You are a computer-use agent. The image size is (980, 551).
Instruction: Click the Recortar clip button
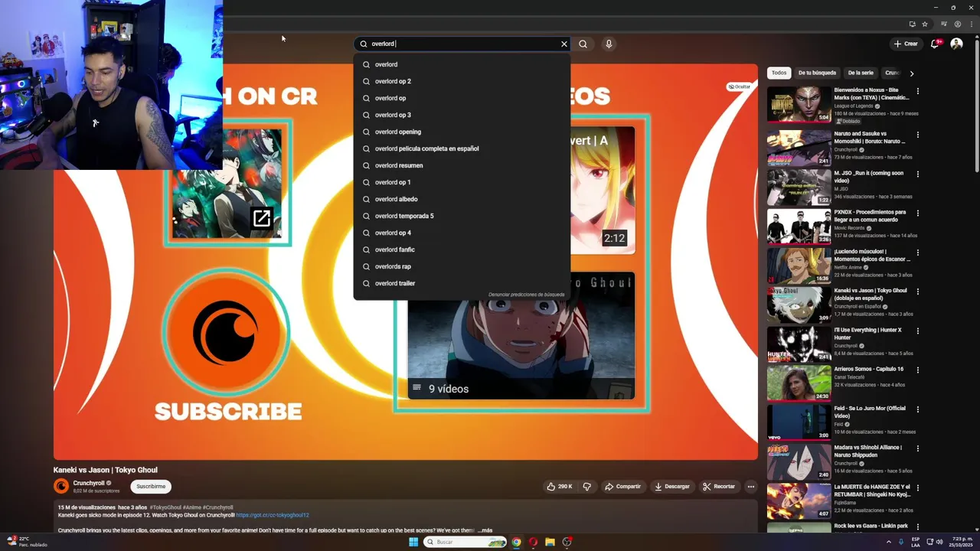[x=719, y=487]
